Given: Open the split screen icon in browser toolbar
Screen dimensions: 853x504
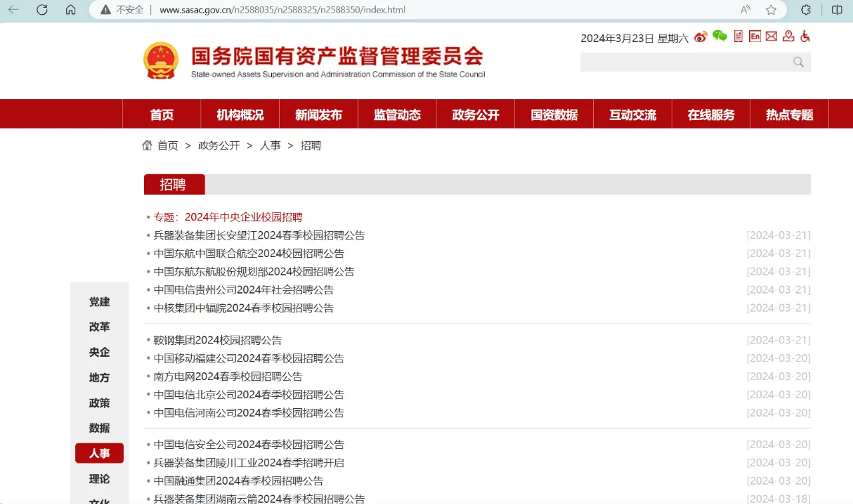Looking at the screenshot, I should coord(837,10).
